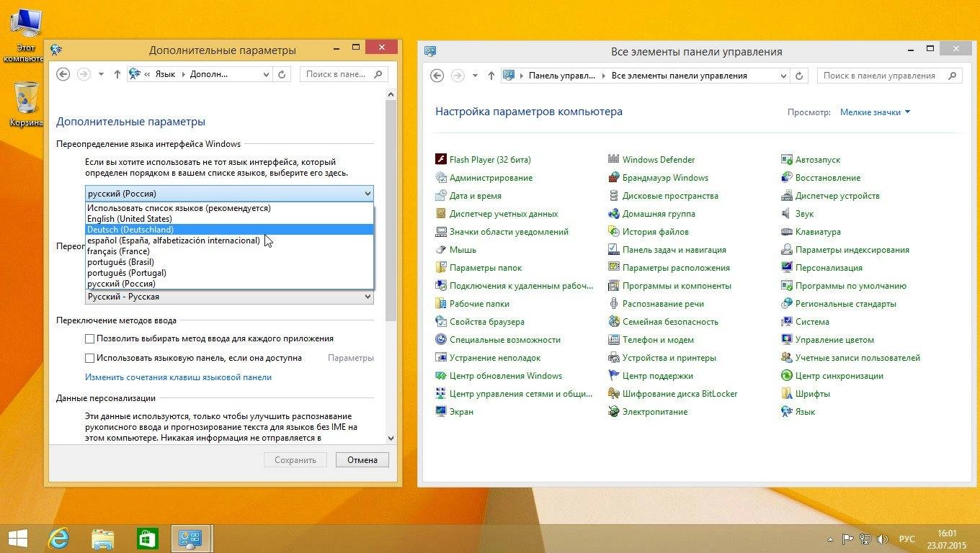Viewport: 980px width, 553px height.
Task: Open Программы и компоненты item
Action: [x=670, y=286]
